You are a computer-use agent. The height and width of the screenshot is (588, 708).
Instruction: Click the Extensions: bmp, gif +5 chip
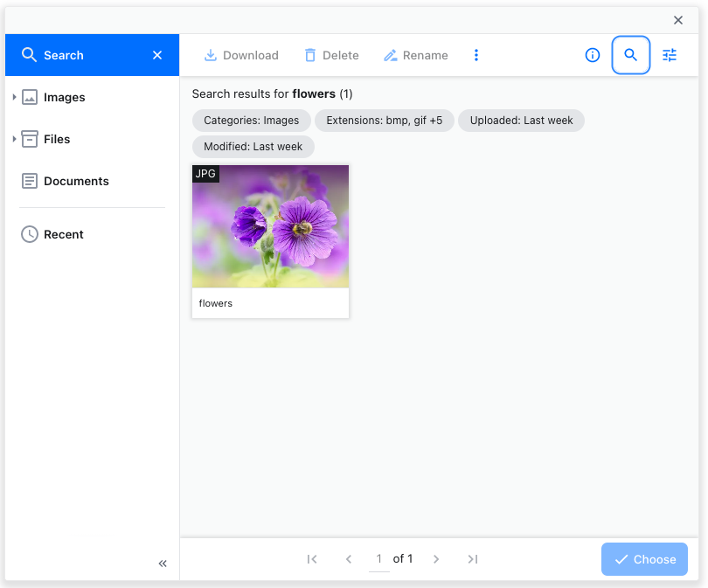(385, 121)
